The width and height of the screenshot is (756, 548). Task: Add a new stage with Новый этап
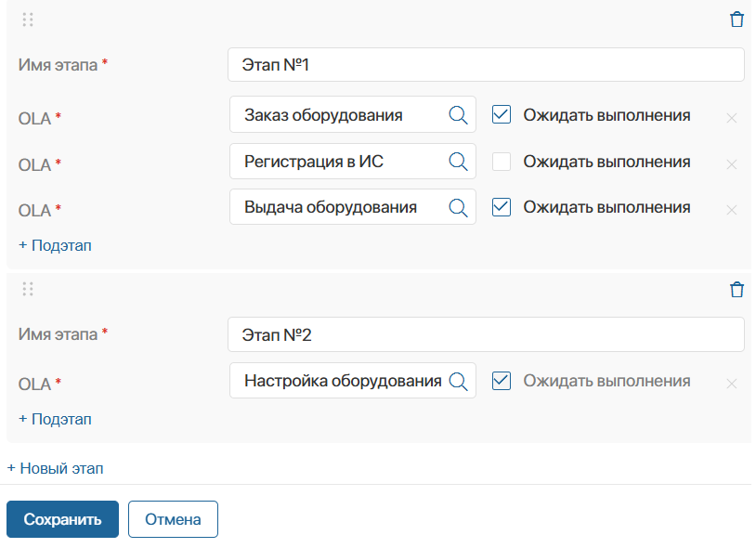tap(56, 468)
